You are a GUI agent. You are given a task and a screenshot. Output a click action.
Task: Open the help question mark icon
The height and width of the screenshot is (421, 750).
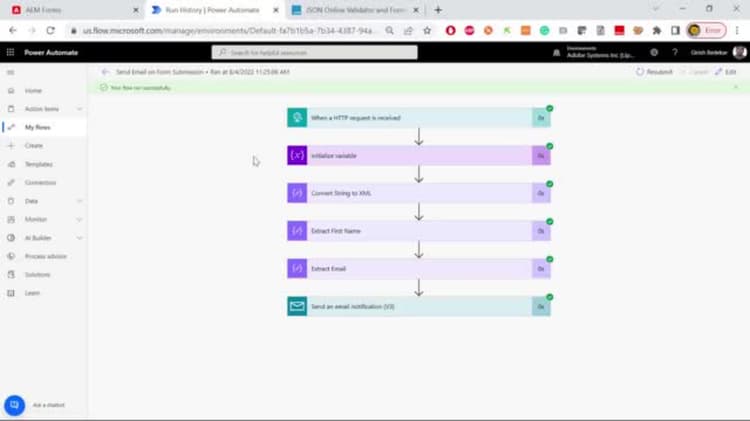click(675, 53)
